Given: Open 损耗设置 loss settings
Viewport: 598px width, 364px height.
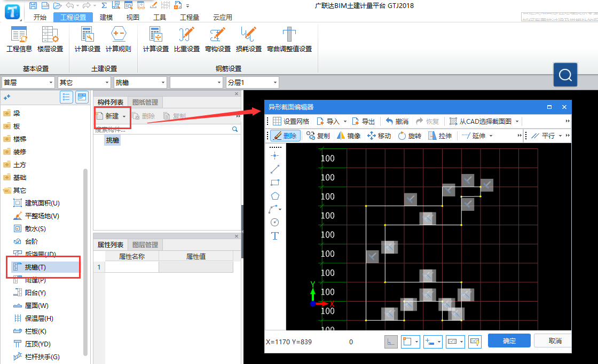Looking at the screenshot, I should (x=249, y=39).
